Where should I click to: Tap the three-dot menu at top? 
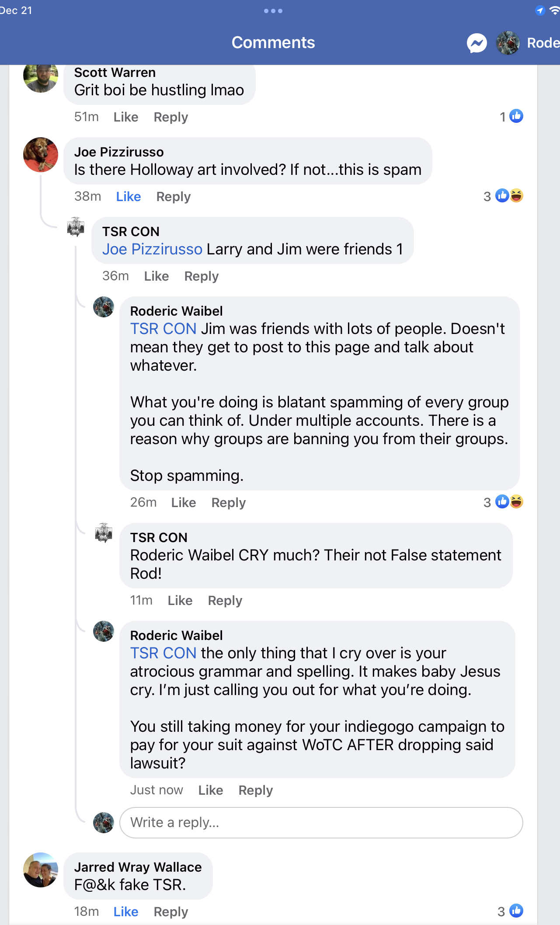(x=273, y=11)
